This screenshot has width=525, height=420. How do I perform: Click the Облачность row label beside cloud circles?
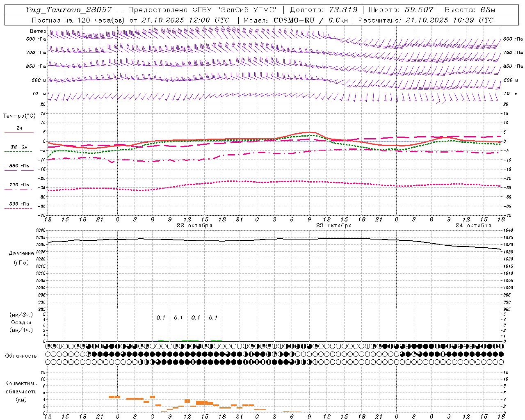coord(21,356)
